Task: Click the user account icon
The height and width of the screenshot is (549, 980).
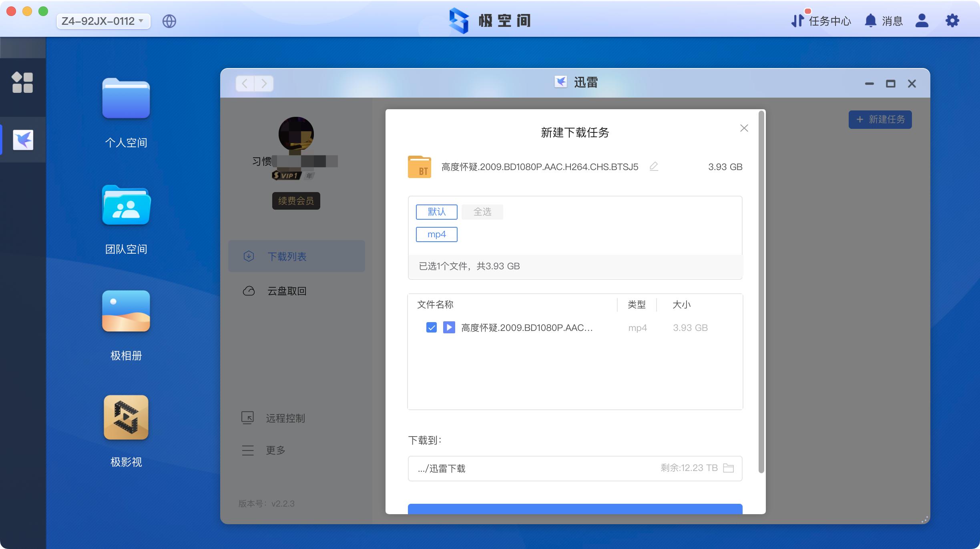Action: pos(922,21)
